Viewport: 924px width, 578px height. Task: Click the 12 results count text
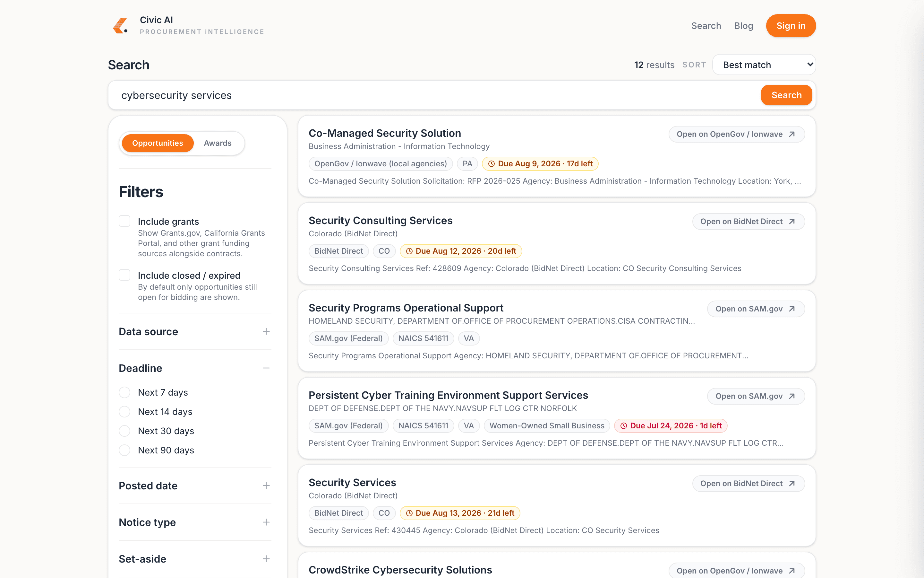(x=654, y=65)
